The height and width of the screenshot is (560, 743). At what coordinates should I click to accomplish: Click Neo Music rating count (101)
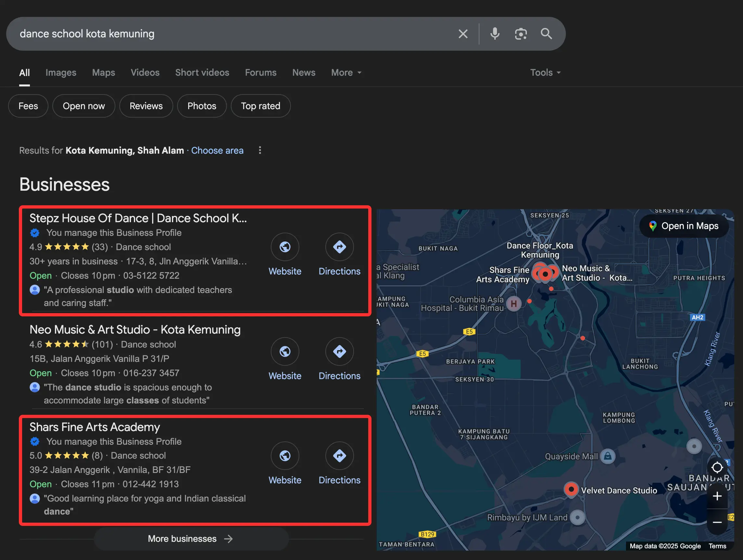pos(102,344)
